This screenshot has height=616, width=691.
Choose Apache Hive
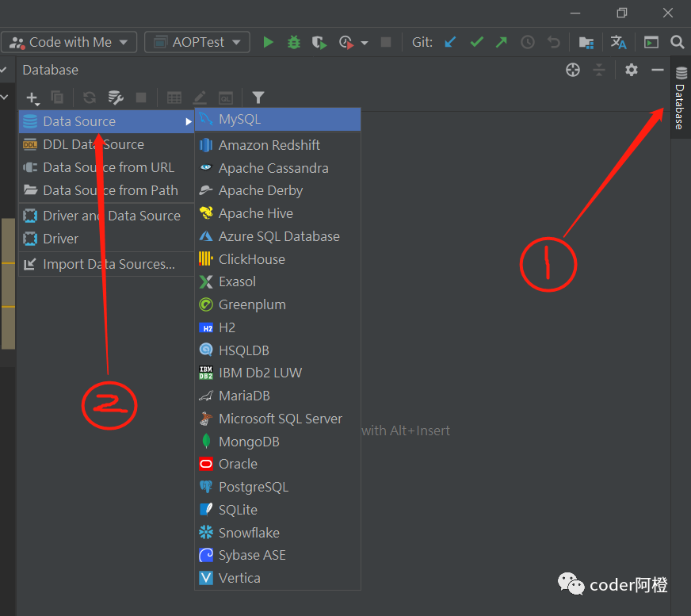(277, 213)
